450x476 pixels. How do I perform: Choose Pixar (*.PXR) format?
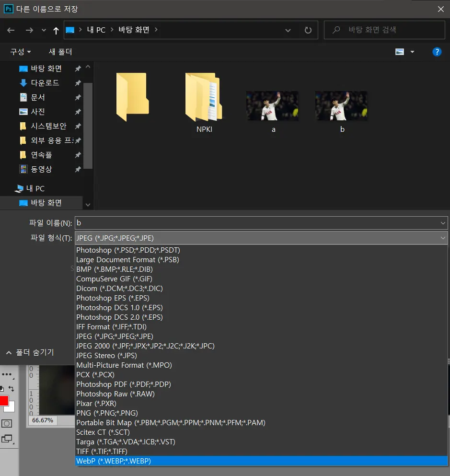[261, 404]
